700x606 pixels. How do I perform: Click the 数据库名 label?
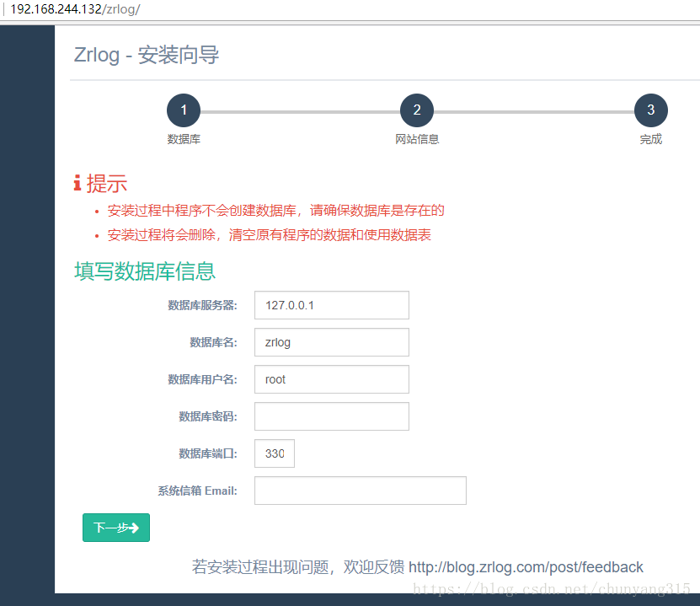(213, 342)
